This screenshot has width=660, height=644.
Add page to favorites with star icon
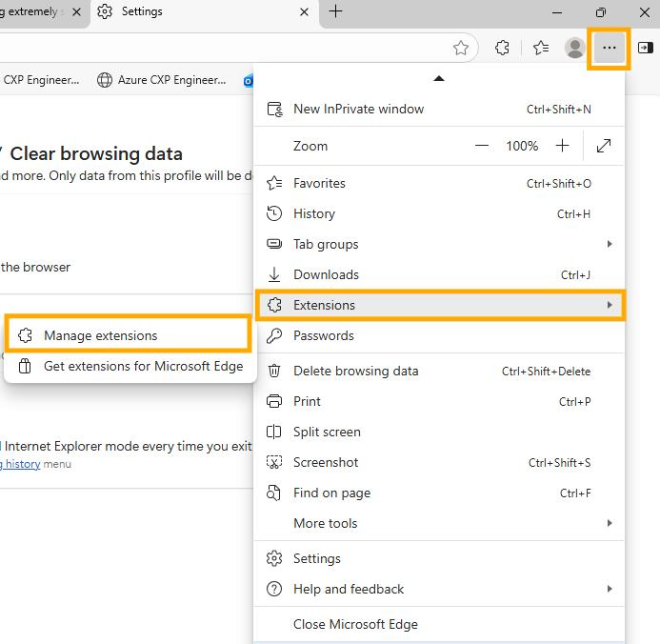[461, 48]
